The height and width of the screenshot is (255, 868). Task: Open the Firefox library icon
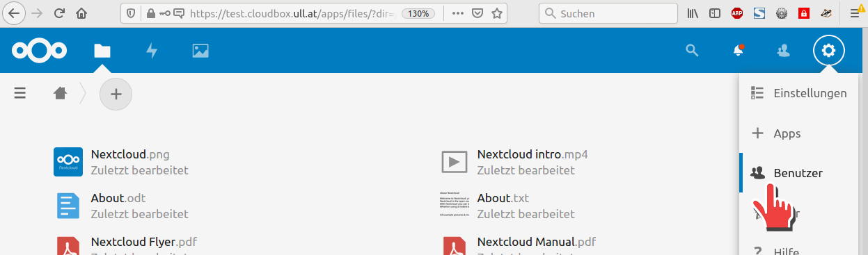693,13
